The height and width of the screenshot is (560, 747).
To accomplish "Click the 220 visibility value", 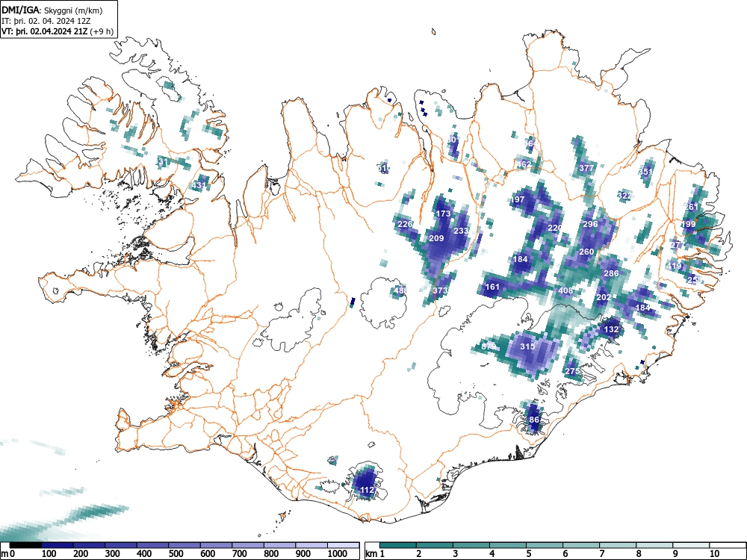I will (554, 228).
